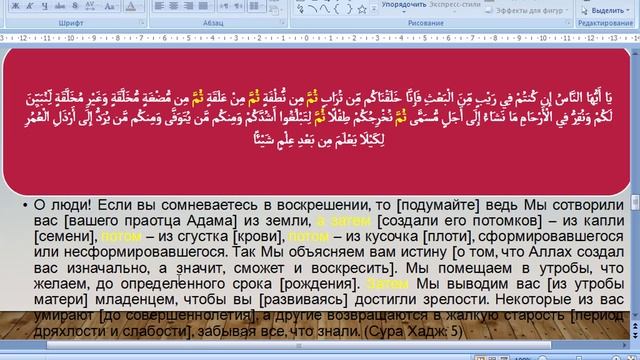The image size is (640, 360).
Task: Click highlighted word 'а затем'
Action: click(344, 221)
